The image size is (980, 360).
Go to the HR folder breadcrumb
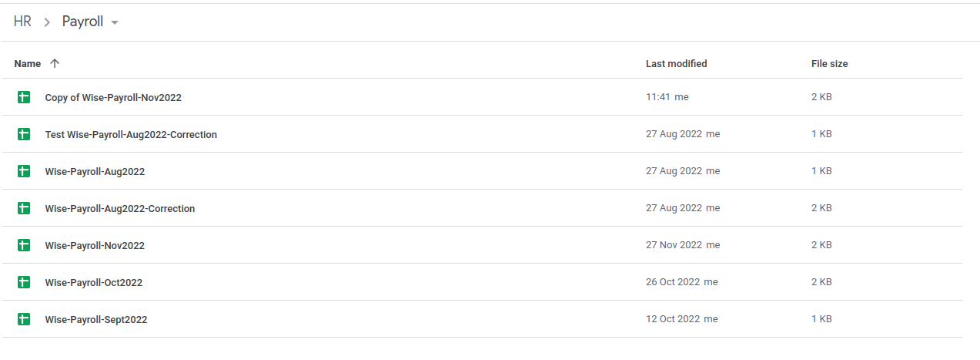[x=22, y=22]
